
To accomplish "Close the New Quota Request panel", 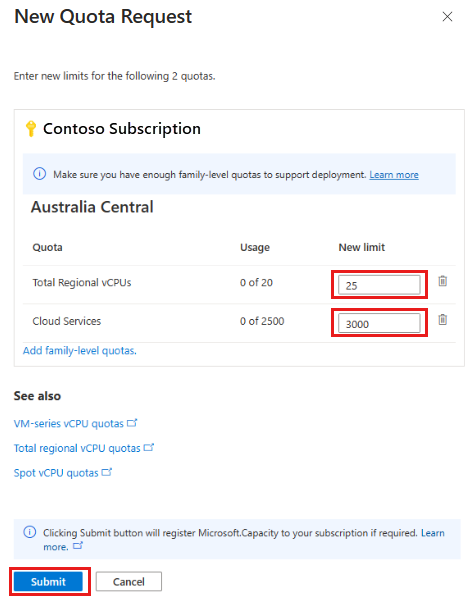I will coord(447,17).
